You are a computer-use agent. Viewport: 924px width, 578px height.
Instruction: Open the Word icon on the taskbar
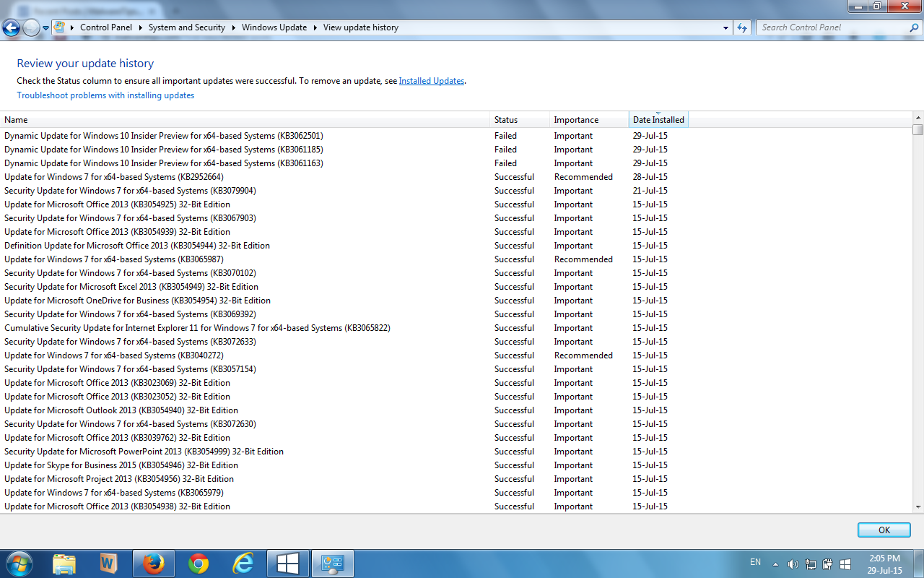click(109, 564)
